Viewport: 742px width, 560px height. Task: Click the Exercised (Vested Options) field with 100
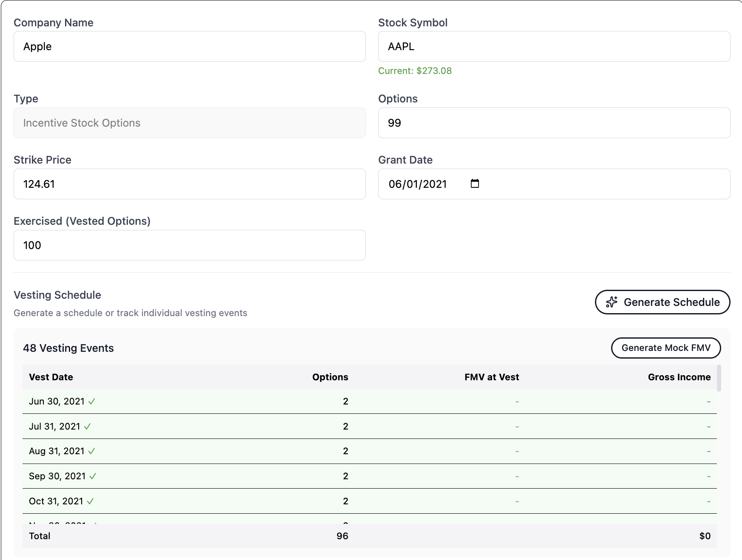[x=190, y=245]
